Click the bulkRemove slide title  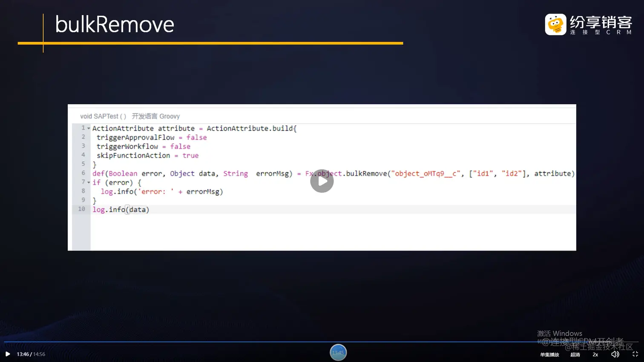[115, 25]
